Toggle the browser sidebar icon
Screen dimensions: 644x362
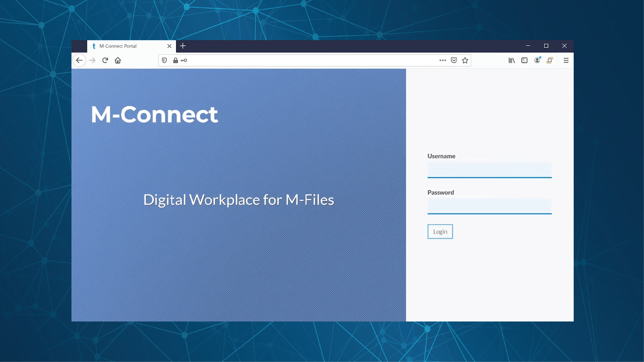[x=524, y=60]
